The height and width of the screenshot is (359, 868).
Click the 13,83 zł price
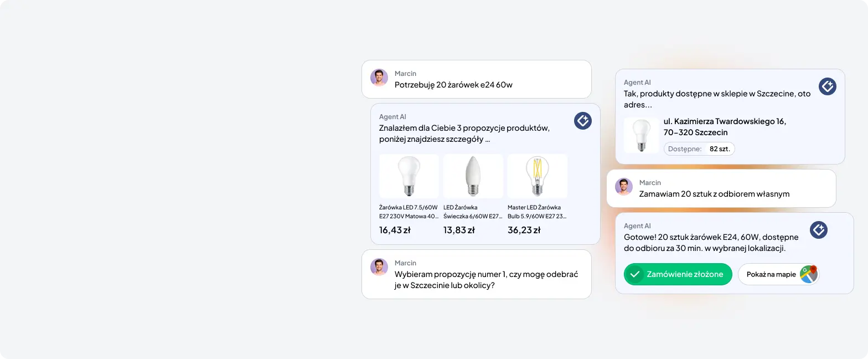pos(459,230)
